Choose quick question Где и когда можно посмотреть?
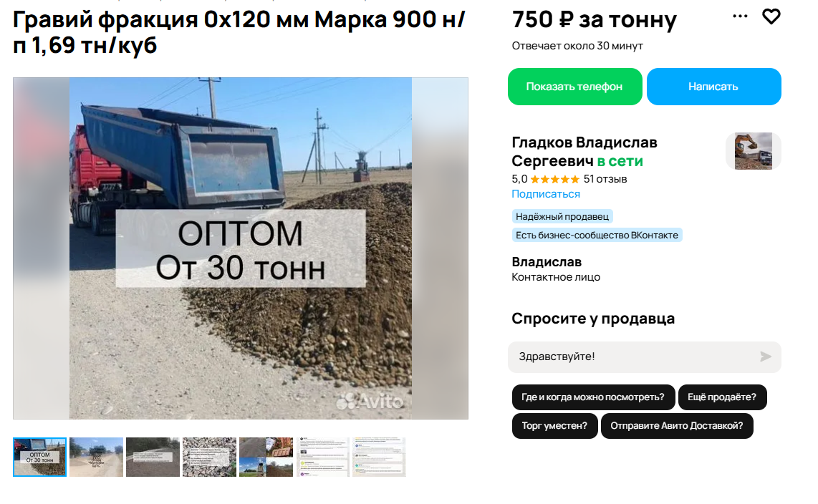The image size is (818, 504). 593,397
